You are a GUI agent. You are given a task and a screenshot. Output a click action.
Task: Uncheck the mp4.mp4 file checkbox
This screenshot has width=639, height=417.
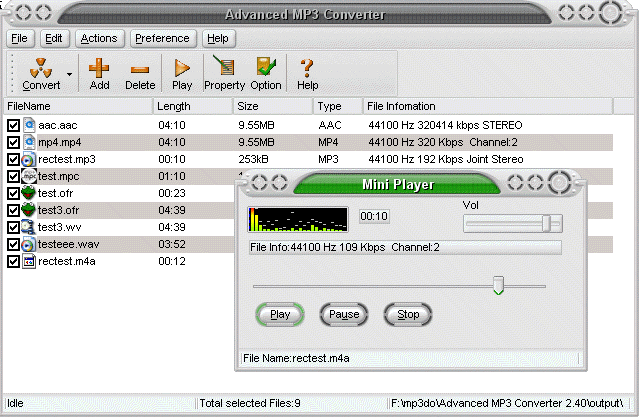(x=13, y=142)
